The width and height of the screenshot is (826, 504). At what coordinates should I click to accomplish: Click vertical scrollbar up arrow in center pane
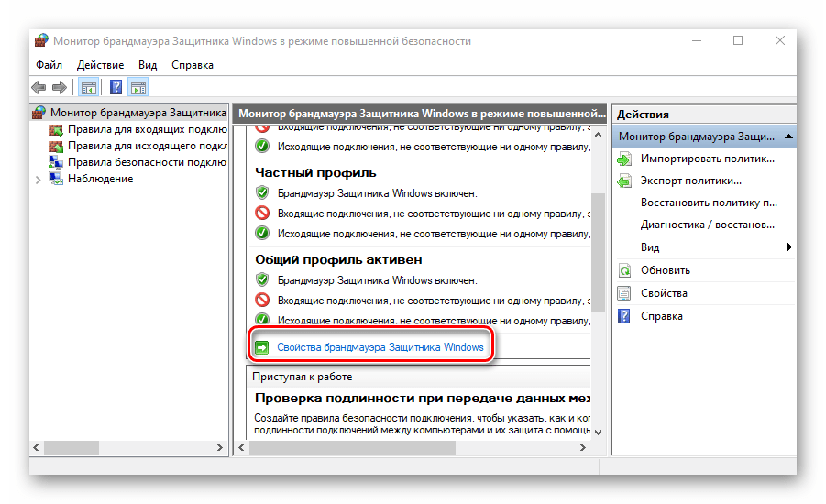pyautogui.click(x=598, y=135)
